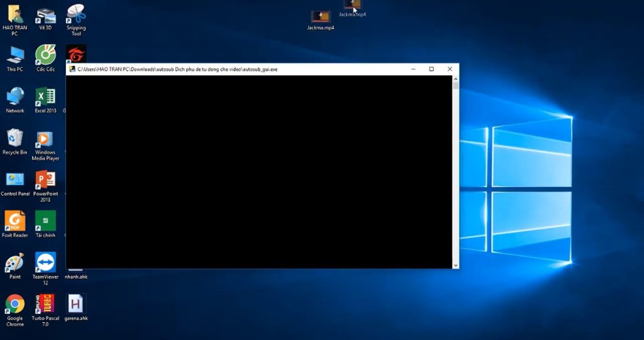Open Foxit Reader from the desktop
Image resolution: width=644 pixels, height=340 pixels.
(15, 221)
